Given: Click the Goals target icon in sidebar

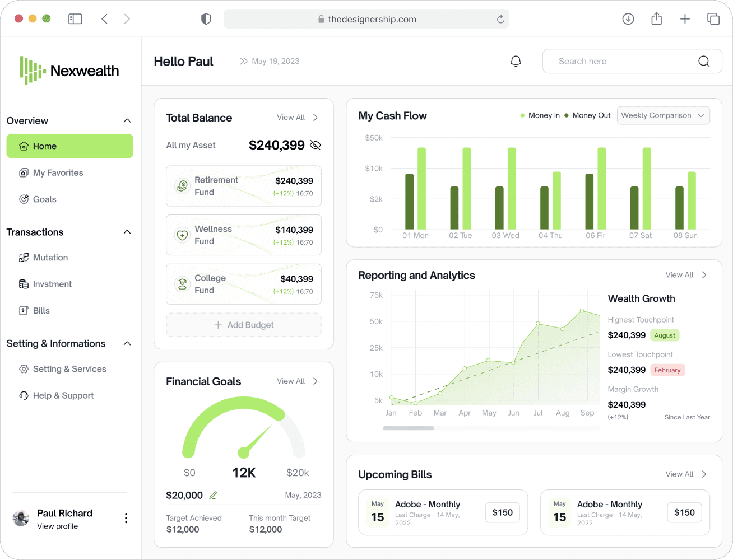Looking at the screenshot, I should coord(24,199).
